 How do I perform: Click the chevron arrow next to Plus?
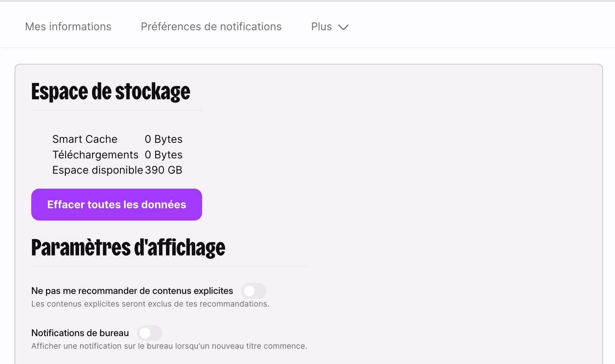[x=343, y=27]
